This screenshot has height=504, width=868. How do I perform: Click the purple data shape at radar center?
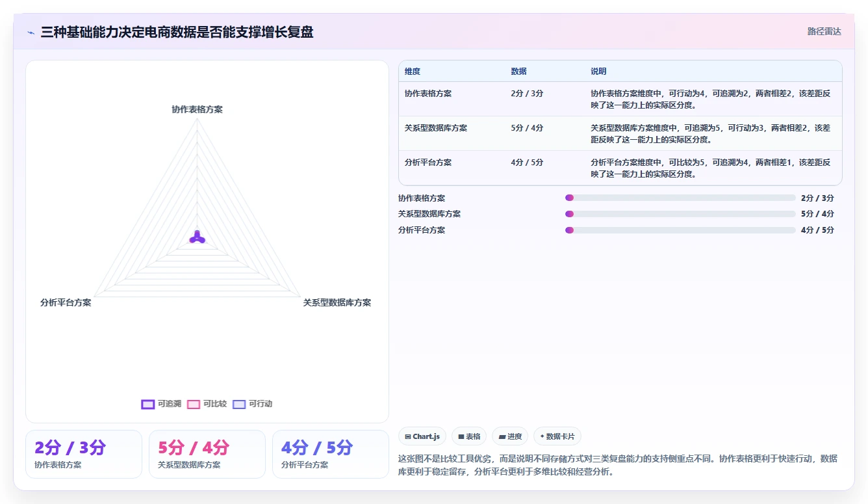(197, 237)
